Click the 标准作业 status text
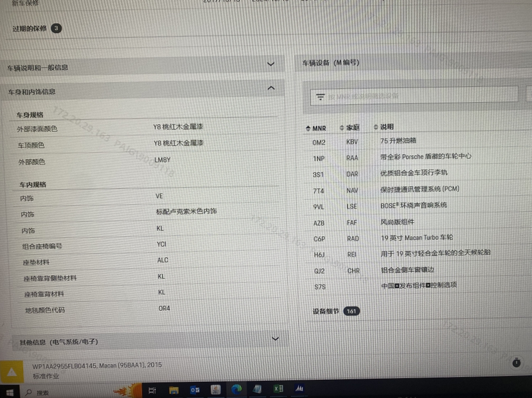 click(46, 376)
